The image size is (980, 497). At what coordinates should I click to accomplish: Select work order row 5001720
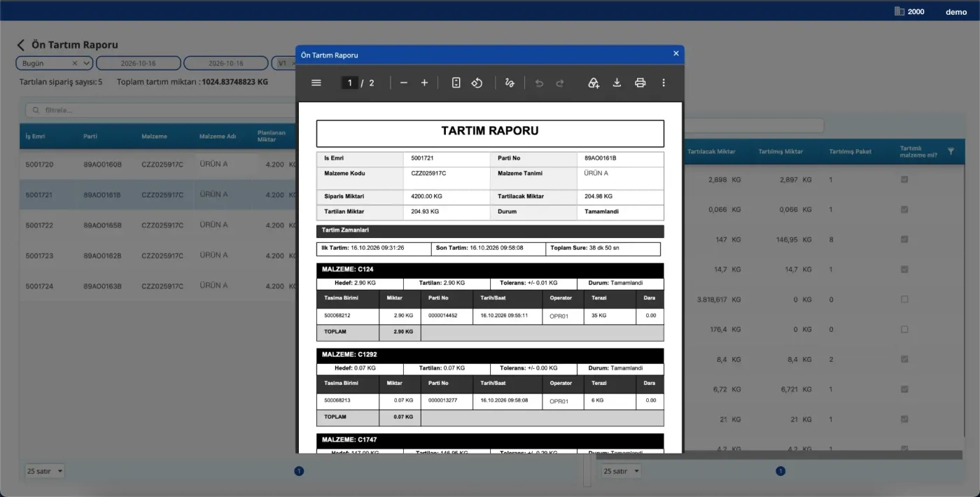click(x=157, y=165)
